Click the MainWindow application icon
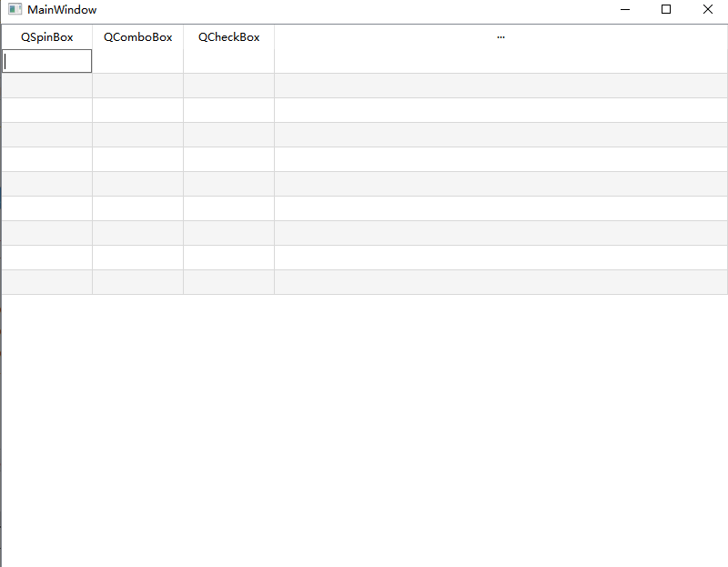 pyautogui.click(x=15, y=9)
